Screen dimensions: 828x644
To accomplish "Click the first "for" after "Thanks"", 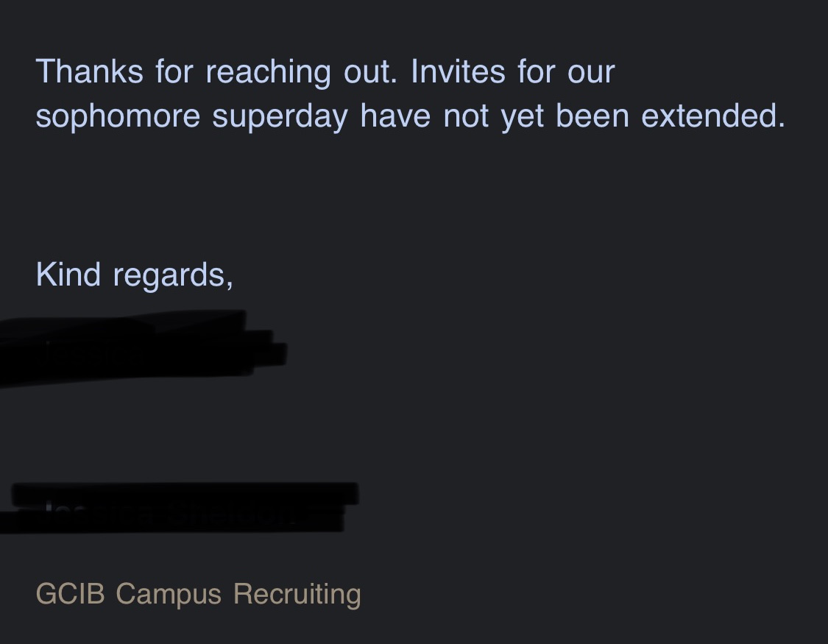I will point(174,72).
